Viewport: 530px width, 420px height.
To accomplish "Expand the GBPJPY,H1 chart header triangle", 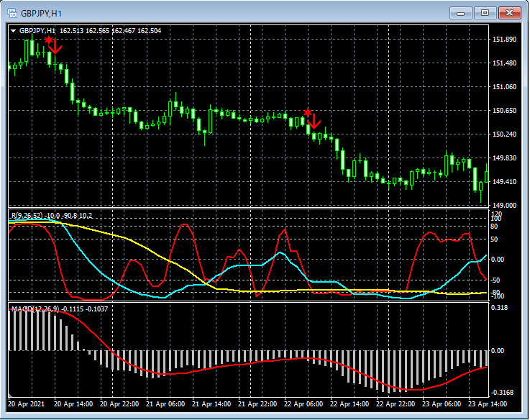I will (x=13, y=31).
